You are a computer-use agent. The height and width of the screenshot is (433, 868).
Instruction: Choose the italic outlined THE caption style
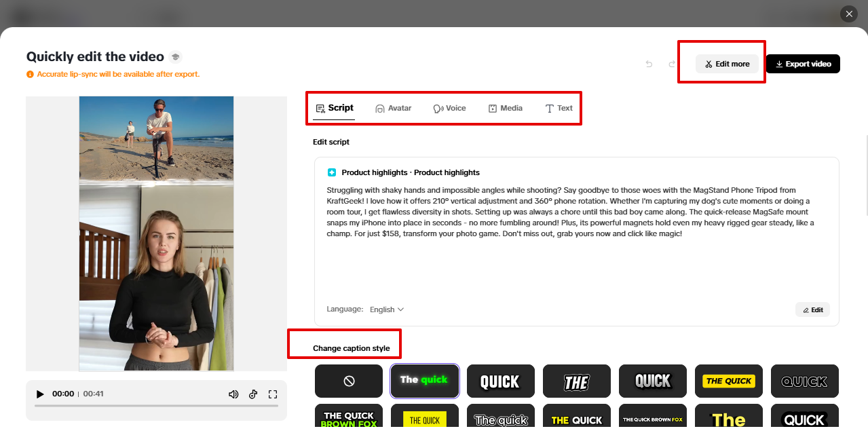[577, 381]
